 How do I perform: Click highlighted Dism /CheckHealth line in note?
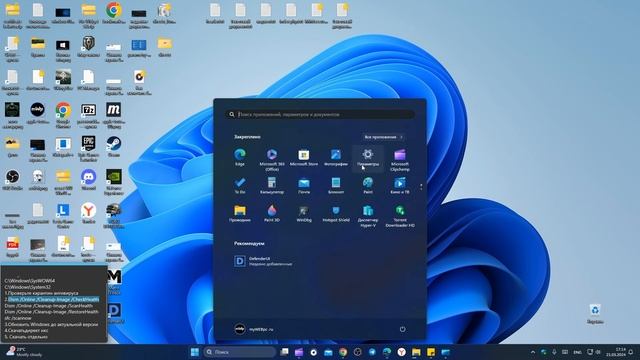(x=53, y=299)
